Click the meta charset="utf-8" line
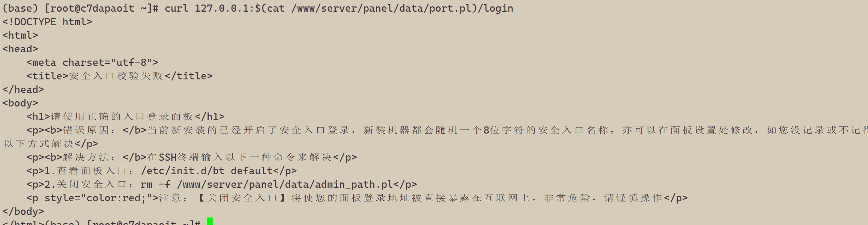The width and height of the screenshot is (868, 225). coord(92,62)
